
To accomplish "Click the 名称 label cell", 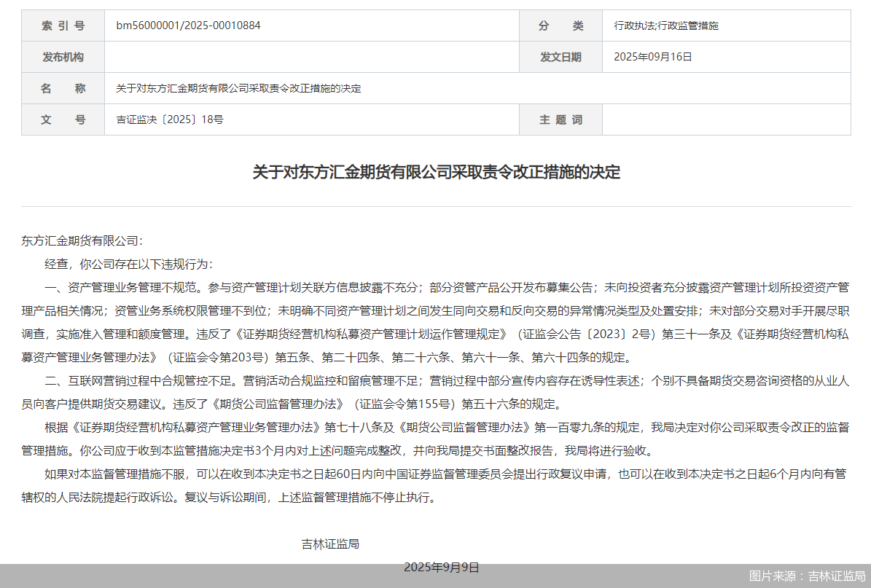I will [63, 88].
